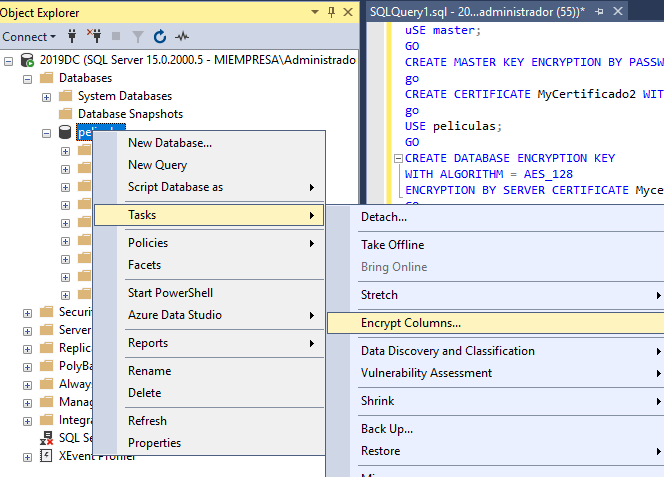This screenshot has width=664, height=477.
Task: Click the Connect Object Explorer plug icon
Action: pyautogui.click(x=71, y=36)
